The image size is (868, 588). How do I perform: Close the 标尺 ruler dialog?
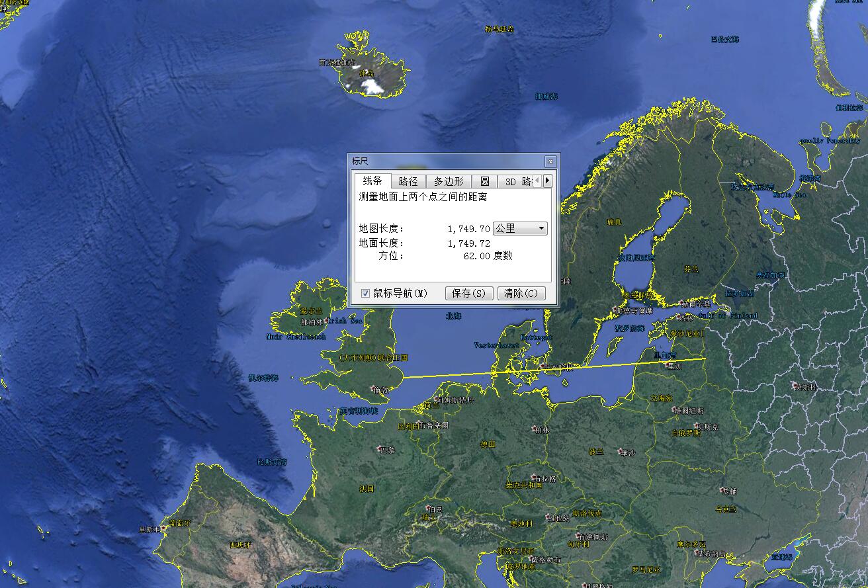coord(550,161)
